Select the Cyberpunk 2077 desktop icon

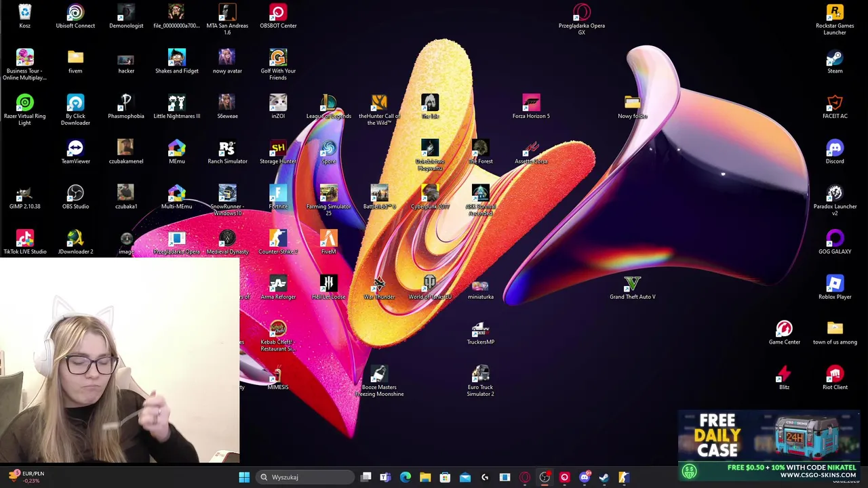tap(430, 197)
